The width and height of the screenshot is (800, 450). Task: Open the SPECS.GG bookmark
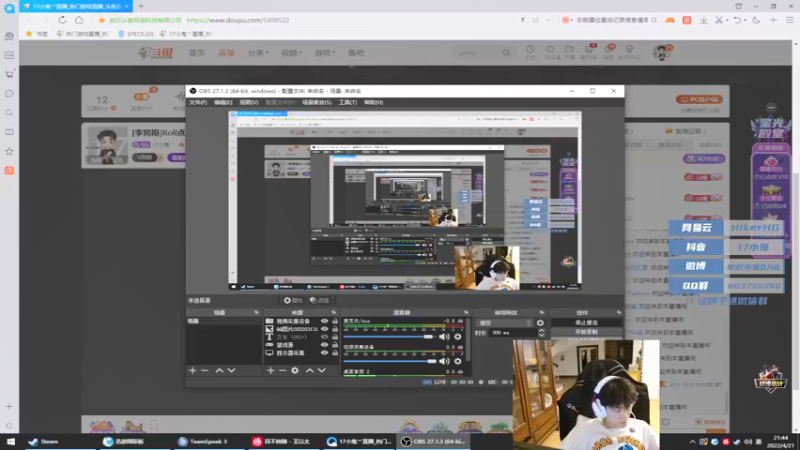[136, 34]
